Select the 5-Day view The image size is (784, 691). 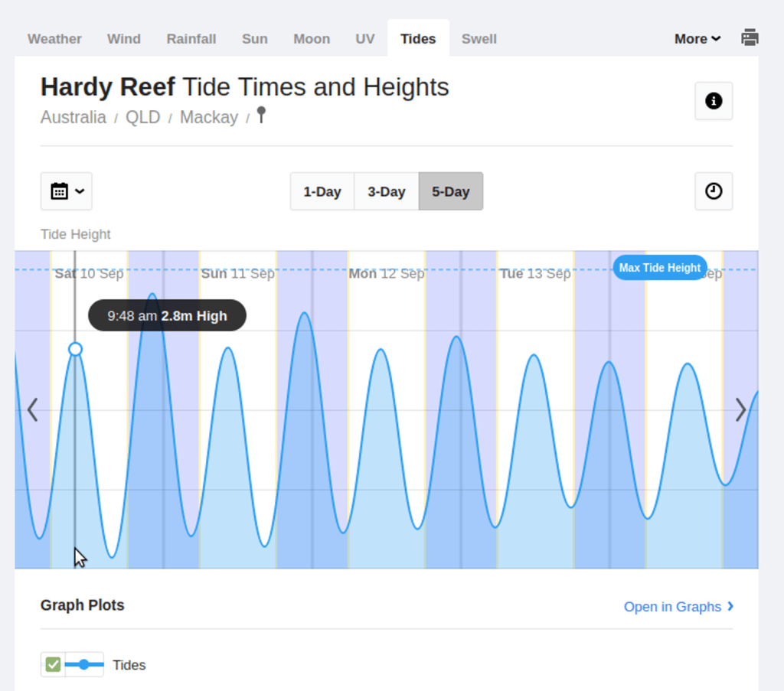coord(450,191)
